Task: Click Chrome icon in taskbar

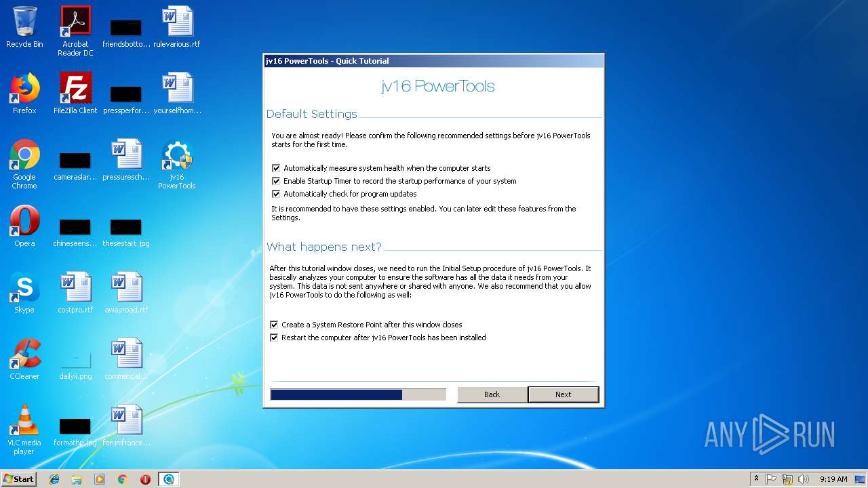Action: (123, 479)
